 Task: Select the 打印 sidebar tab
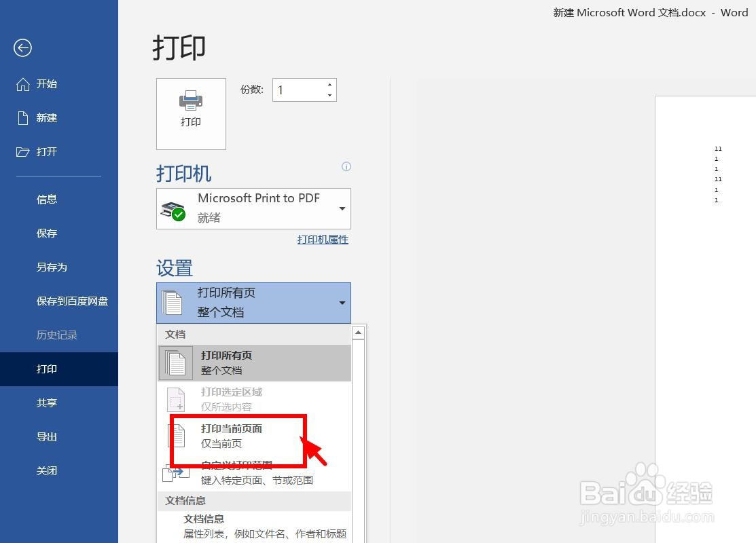pos(59,369)
